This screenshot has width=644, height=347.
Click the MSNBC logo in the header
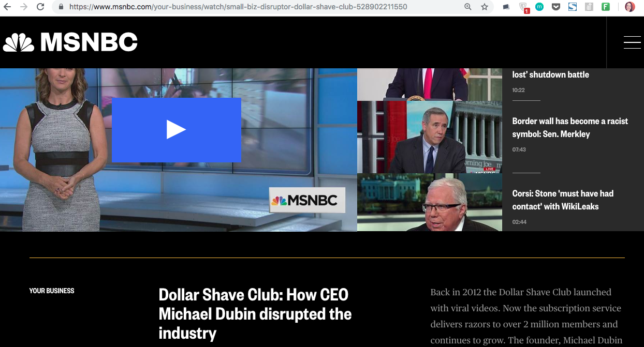(70, 42)
